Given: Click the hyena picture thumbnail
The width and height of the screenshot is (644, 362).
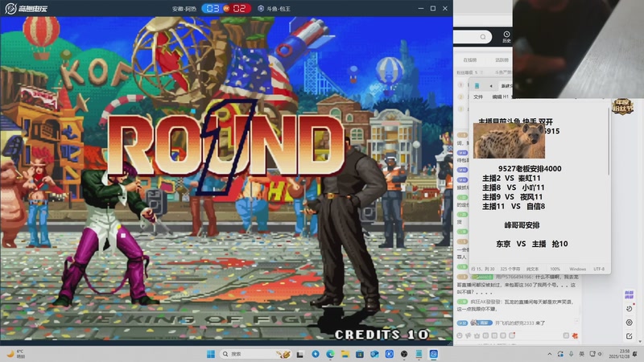Looking at the screenshot, I should [509, 140].
